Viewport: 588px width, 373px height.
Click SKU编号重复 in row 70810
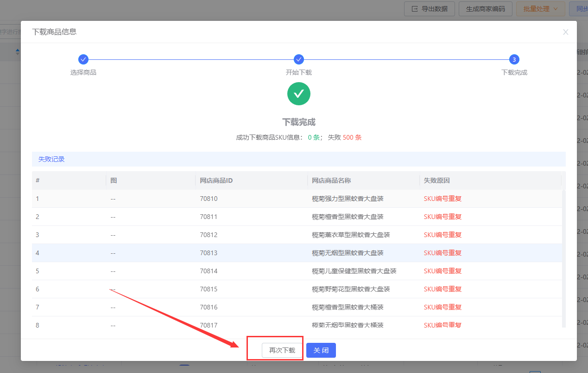(x=443, y=199)
